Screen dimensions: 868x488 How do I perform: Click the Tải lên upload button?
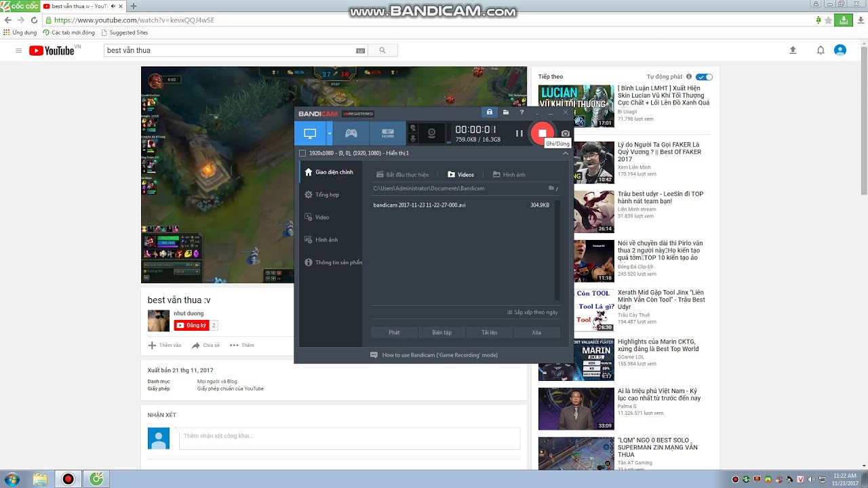click(489, 333)
